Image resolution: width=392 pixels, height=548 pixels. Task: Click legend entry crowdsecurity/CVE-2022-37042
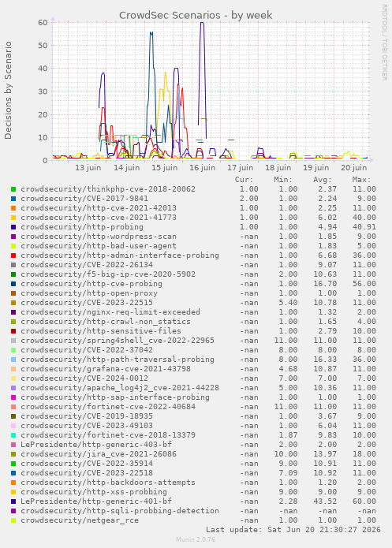(x=87, y=350)
